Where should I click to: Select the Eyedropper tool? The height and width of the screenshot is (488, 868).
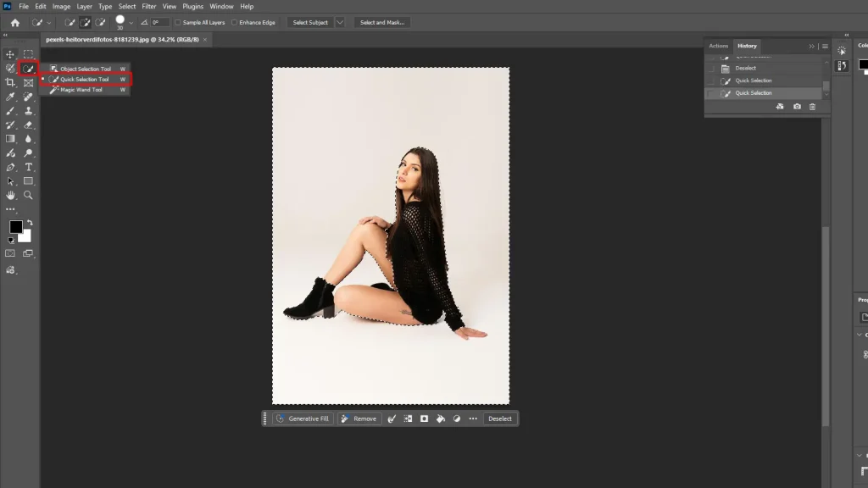10,97
